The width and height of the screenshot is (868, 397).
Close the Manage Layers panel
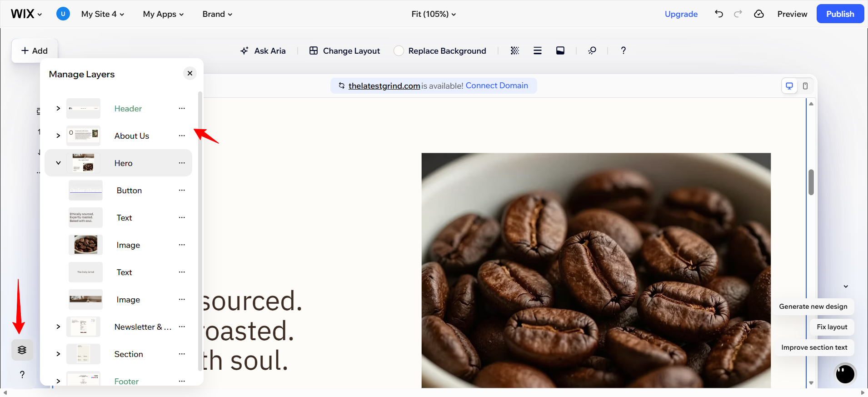[x=190, y=73]
